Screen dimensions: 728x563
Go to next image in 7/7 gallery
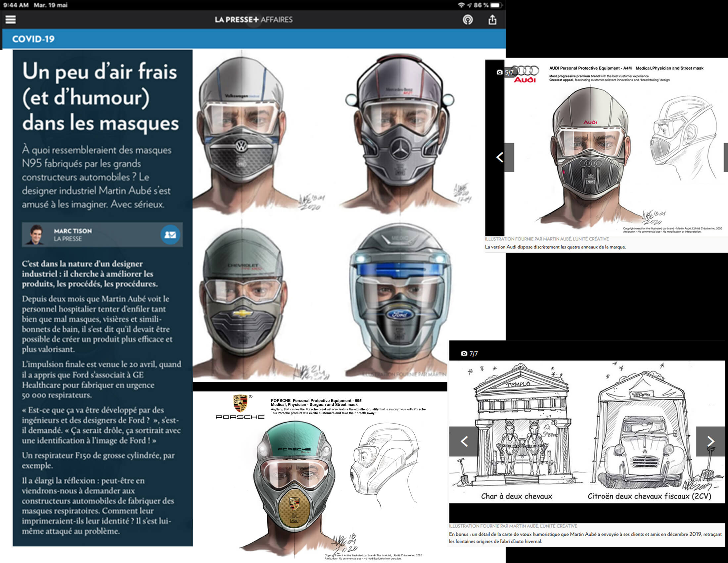pos(711,441)
